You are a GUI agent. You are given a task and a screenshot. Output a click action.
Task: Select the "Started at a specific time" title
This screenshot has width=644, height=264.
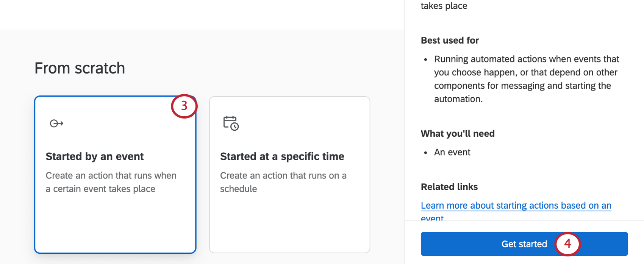coord(282,156)
